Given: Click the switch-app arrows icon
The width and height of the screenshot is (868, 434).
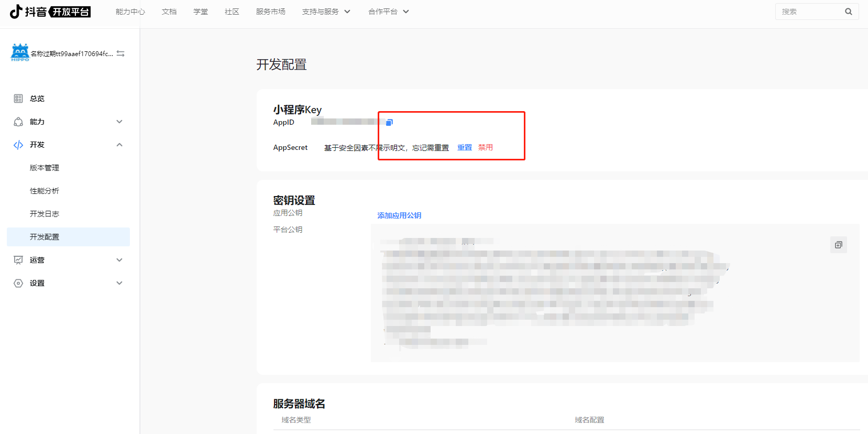Looking at the screenshot, I should (x=120, y=53).
